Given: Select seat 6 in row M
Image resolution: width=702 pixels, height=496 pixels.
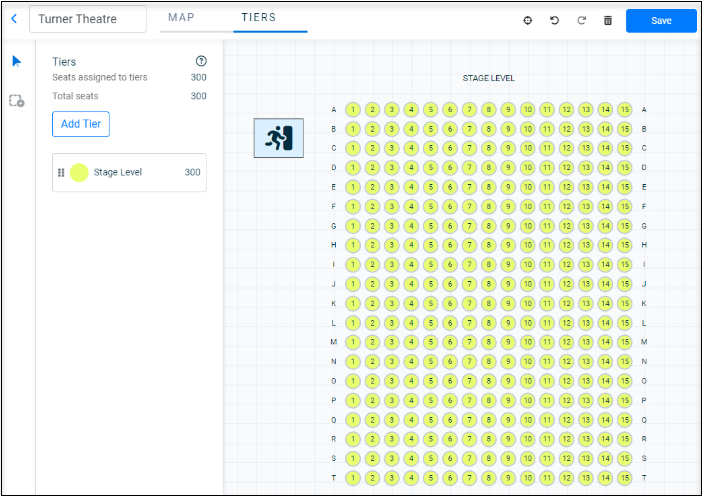Looking at the screenshot, I should [x=450, y=342].
